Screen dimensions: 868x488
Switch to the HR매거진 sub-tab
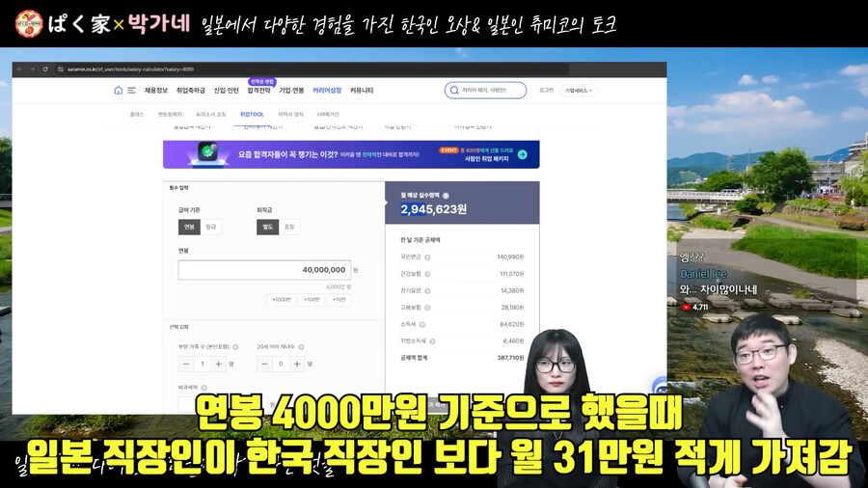(328, 115)
